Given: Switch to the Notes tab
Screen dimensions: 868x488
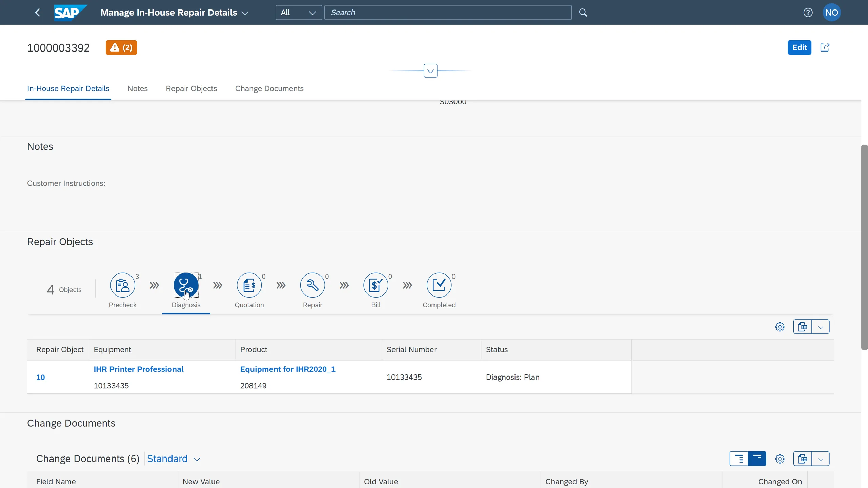Looking at the screenshot, I should coord(137,88).
